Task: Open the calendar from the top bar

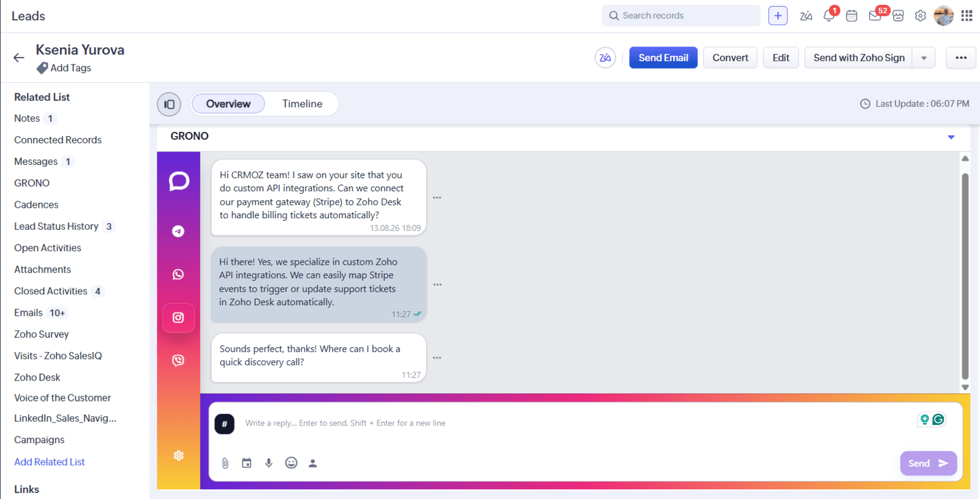Action: [851, 16]
